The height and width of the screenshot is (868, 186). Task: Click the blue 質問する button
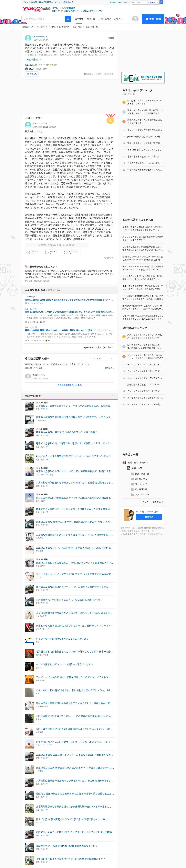[x=149, y=517]
